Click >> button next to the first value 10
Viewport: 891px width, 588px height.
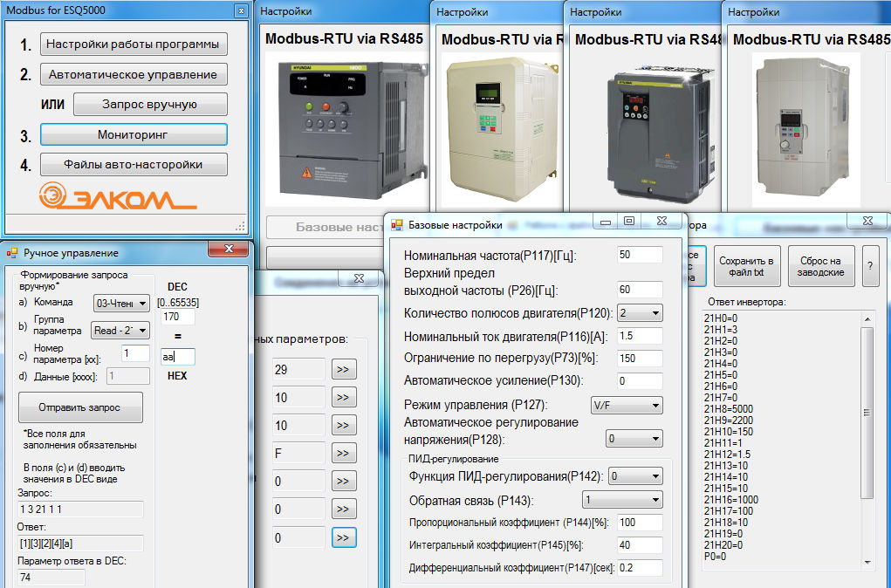343,397
